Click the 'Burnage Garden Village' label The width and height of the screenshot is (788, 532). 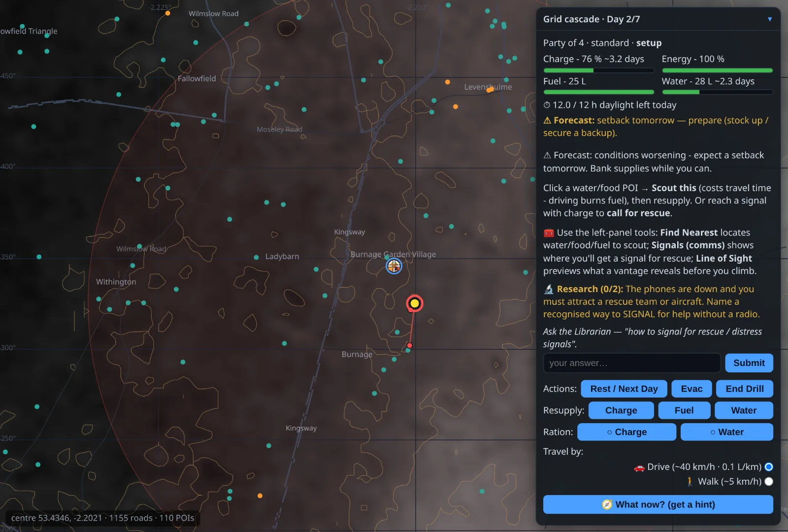pyautogui.click(x=393, y=254)
